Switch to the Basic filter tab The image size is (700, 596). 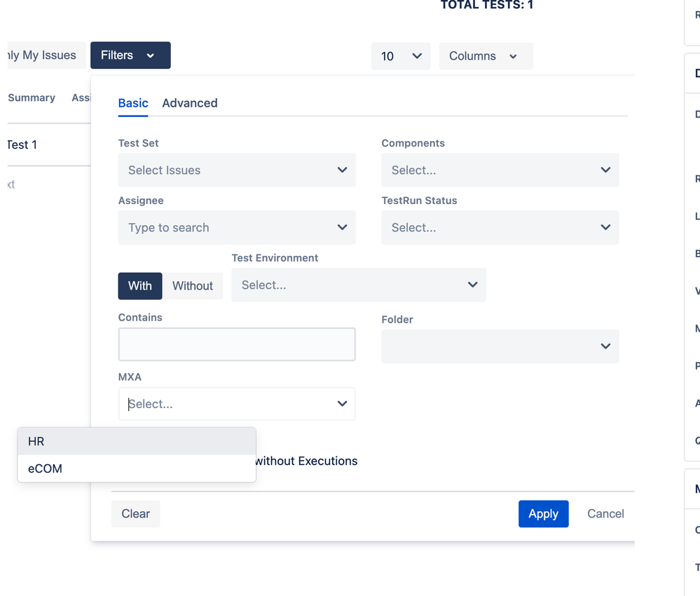(x=133, y=103)
